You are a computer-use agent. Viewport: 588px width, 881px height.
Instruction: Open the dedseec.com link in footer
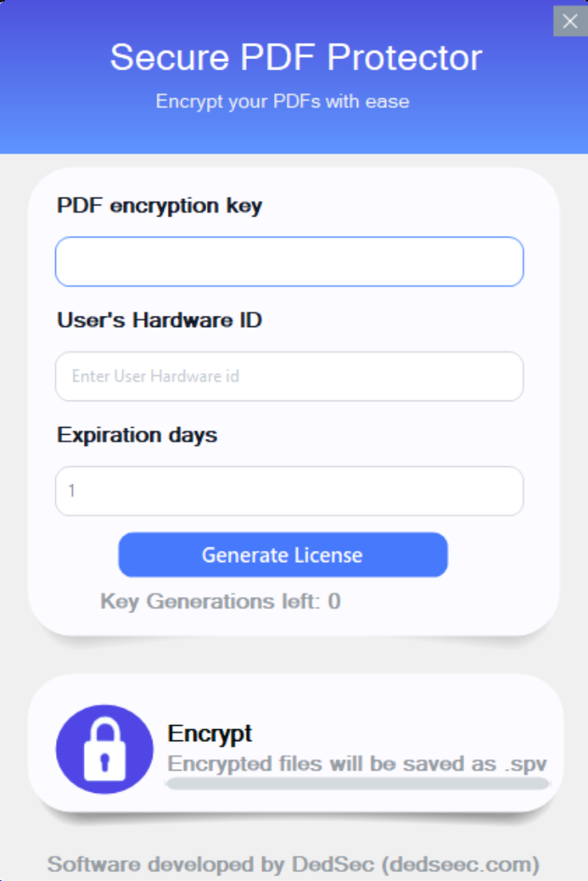click(x=460, y=864)
